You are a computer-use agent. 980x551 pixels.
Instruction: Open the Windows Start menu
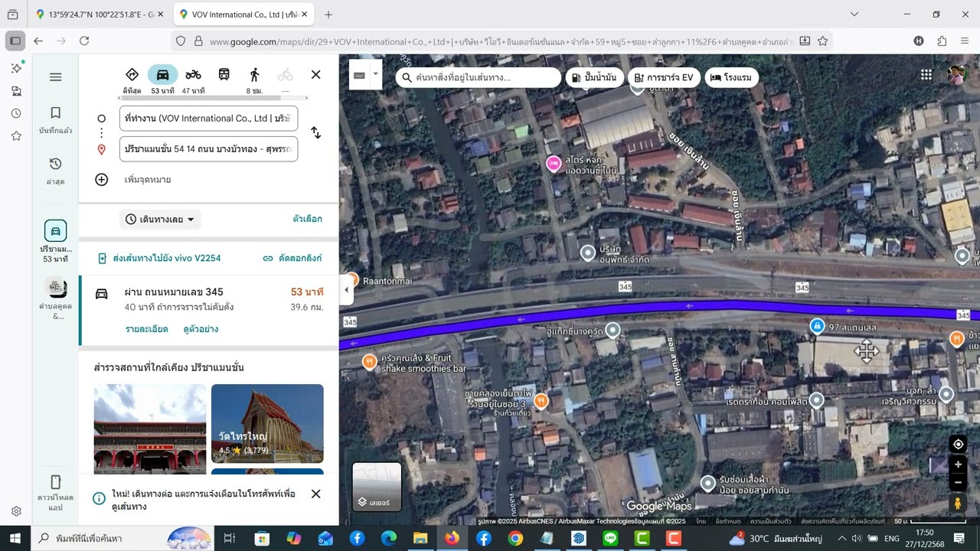[15, 538]
